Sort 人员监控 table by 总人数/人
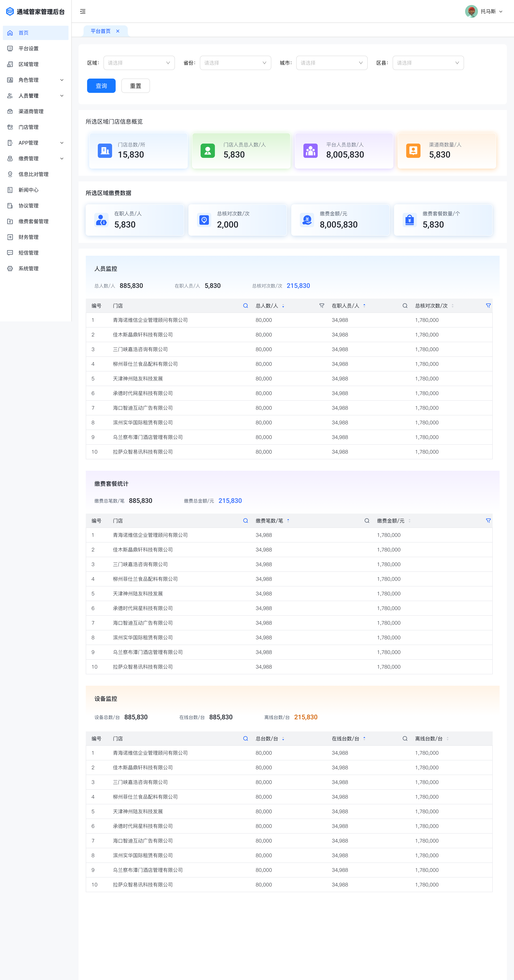Viewport: 514px width, 980px height. coord(283,306)
